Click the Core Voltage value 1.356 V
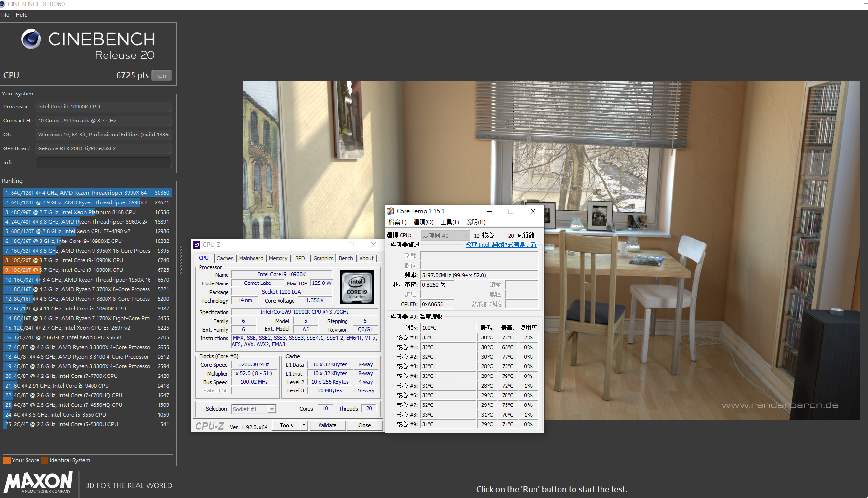 (315, 300)
